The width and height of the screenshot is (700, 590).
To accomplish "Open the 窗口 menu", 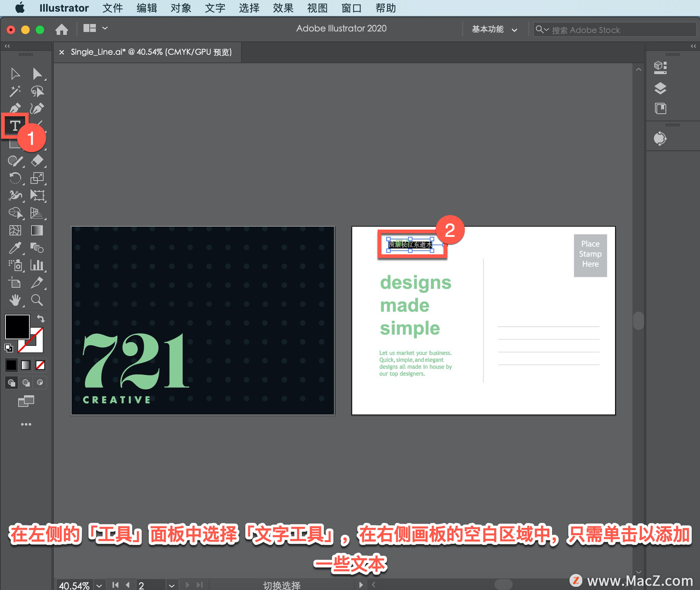I will click(x=351, y=8).
